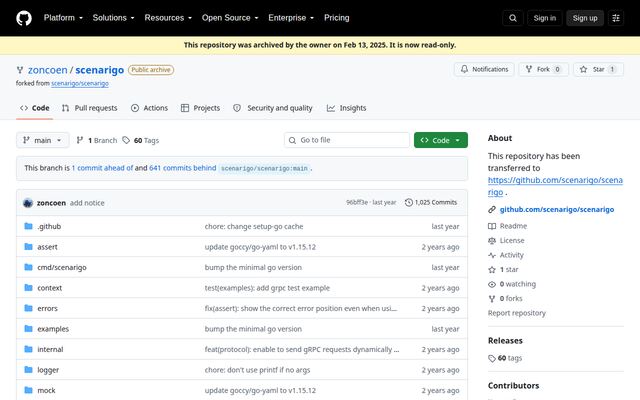Viewport: 640px width, 400px height.
Task: Open commit 'chore: change setup-go cache'
Action: click(254, 226)
